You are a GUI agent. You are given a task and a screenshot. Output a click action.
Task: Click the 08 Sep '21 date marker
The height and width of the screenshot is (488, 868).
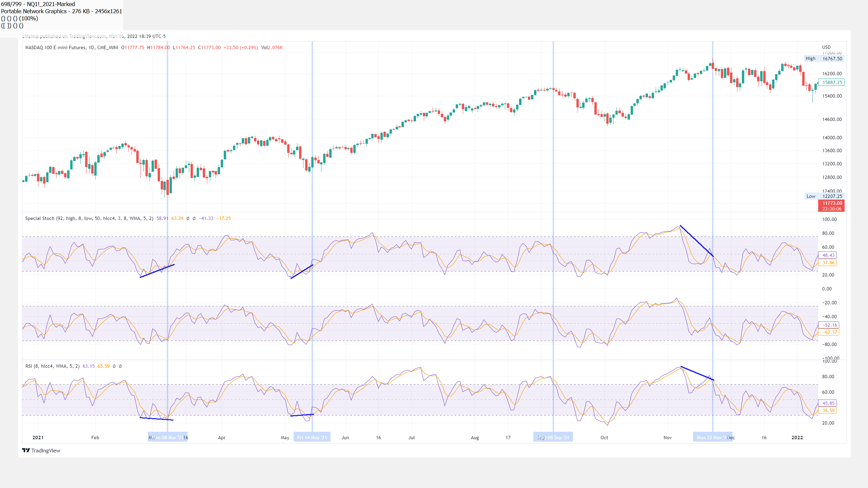point(553,437)
